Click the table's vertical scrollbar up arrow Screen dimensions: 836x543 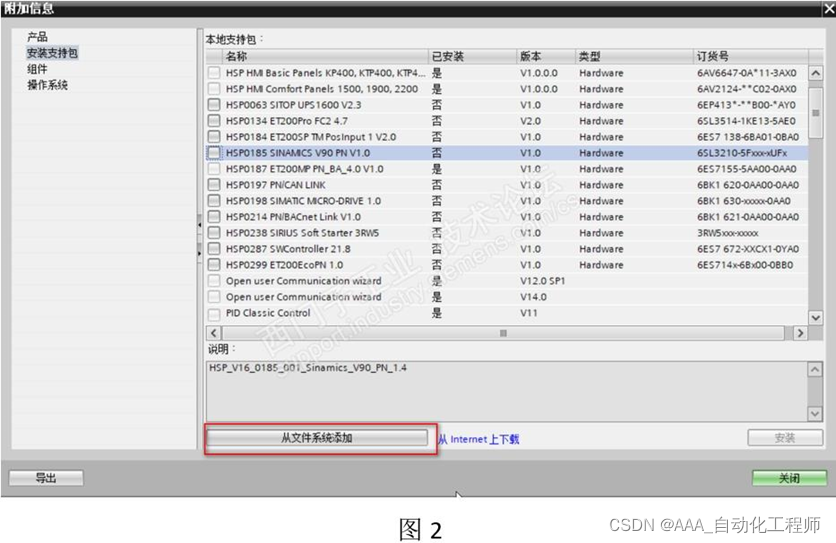point(816,73)
